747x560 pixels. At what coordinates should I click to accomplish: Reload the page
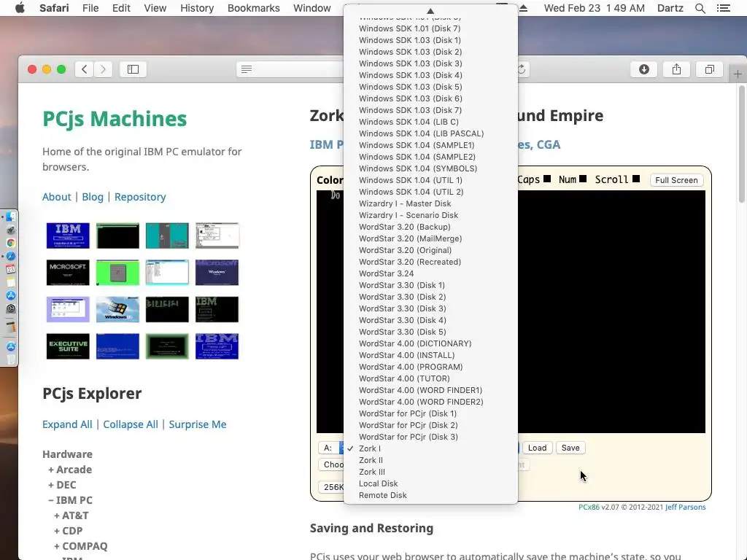point(521,69)
